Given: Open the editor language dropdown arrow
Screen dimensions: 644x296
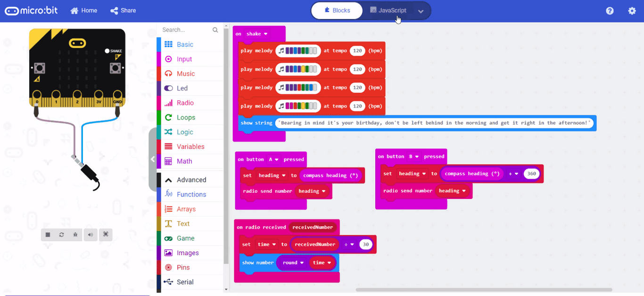Looking at the screenshot, I should click(421, 11).
